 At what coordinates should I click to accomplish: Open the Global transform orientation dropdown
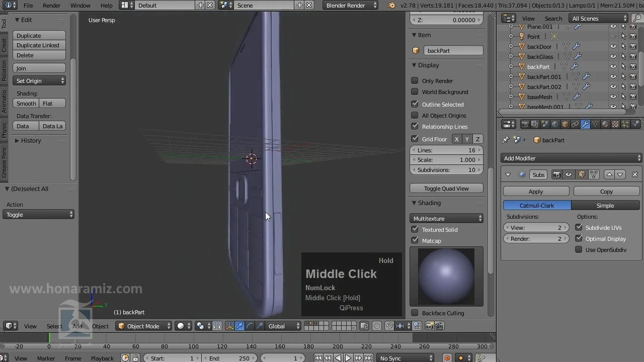tap(284, 326)
